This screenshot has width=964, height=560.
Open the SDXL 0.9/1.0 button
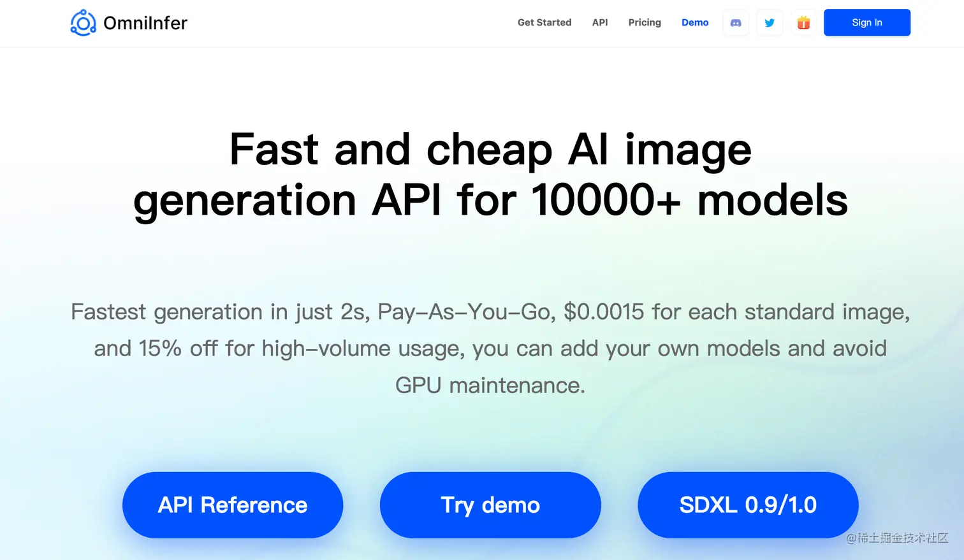click(748, 505)
